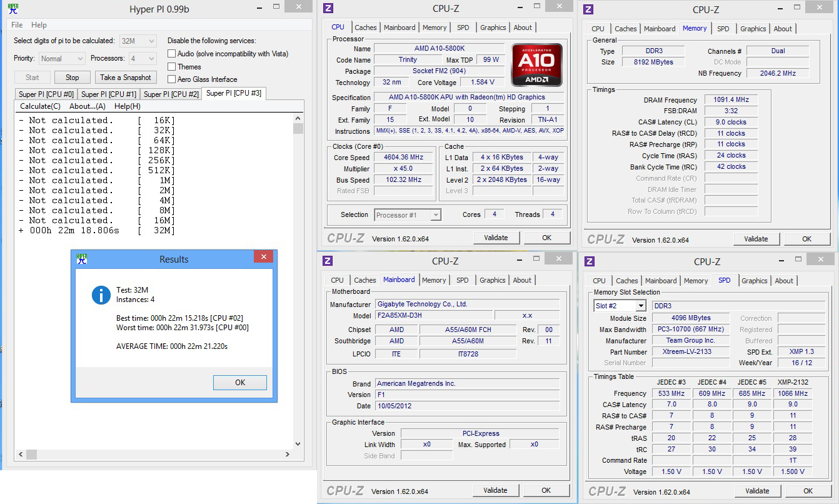Click Validate in the Mainboard window

[495, 490]
